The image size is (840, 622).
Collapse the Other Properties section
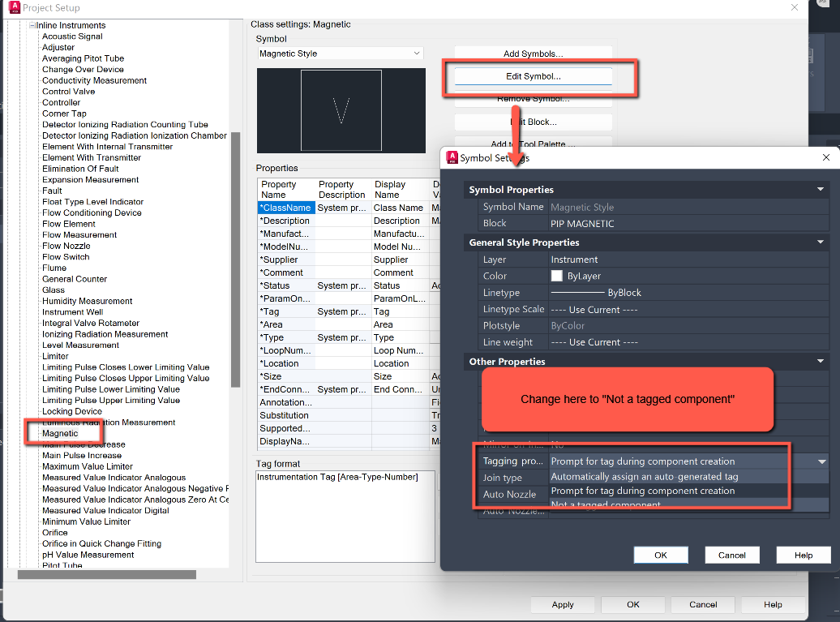point(820,361)
